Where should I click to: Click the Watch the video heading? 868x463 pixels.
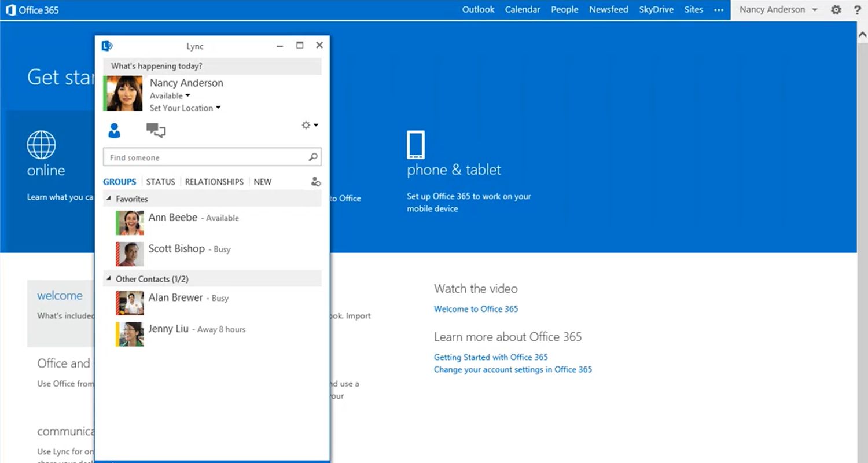[476, 288]
